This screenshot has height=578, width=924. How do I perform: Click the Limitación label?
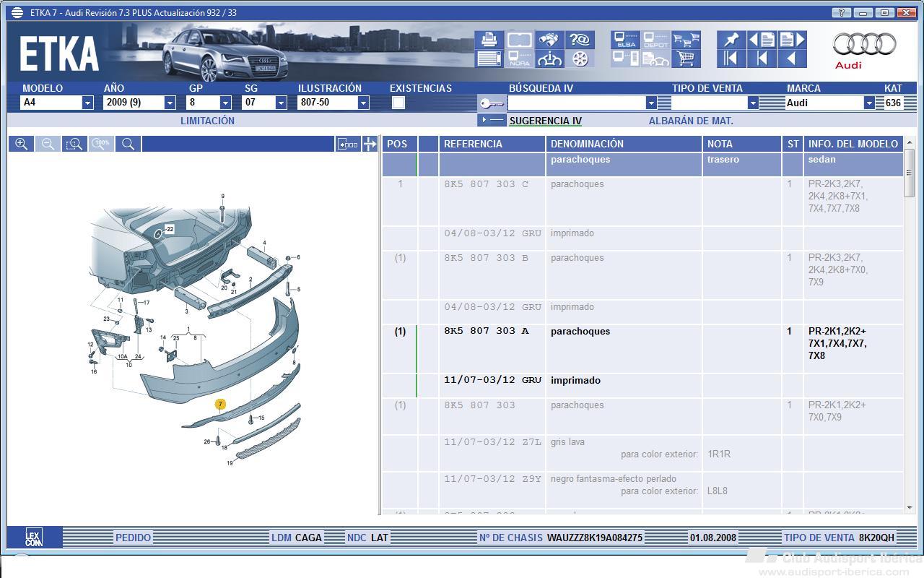pyautogui.click(x=207, y=121)
